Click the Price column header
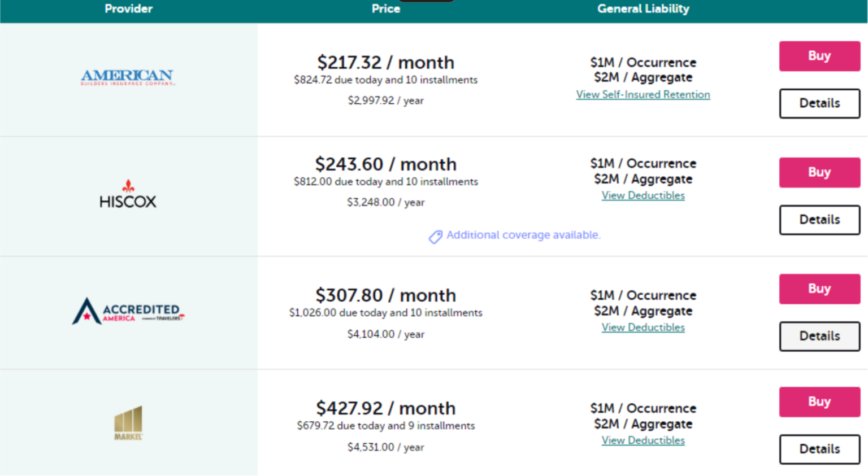The height and width of the screenshot is (476, 868). [x=385, y=8]
